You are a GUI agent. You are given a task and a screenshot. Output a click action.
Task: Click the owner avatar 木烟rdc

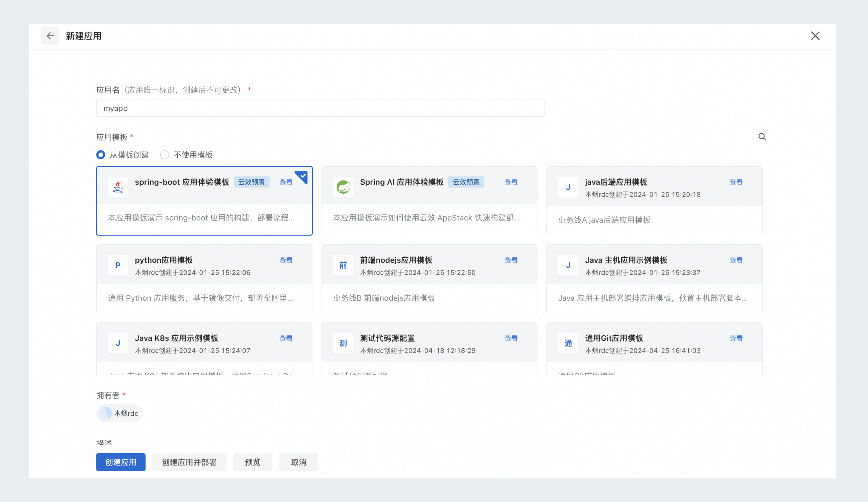(105, 413)
